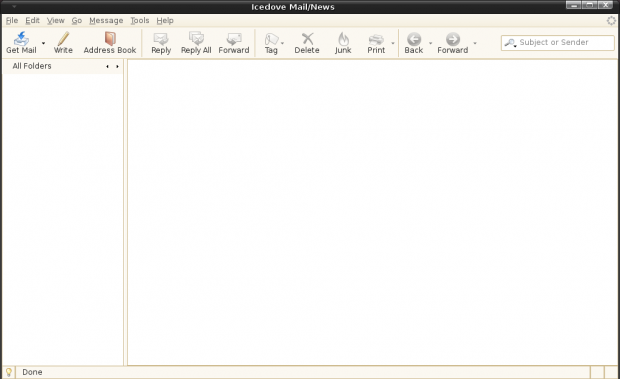The height and width of the screenshot is (379, 620).
Task: Open the Address Book
Action: (110, 39)
